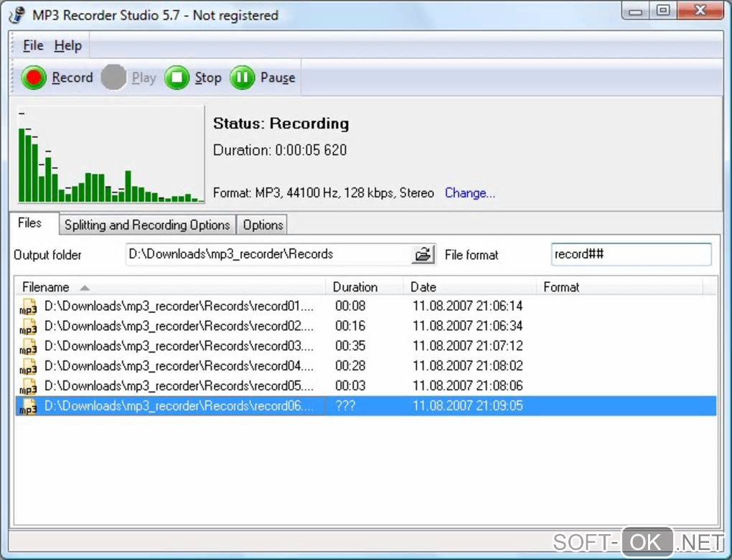Click duration value 00:08

350,307
